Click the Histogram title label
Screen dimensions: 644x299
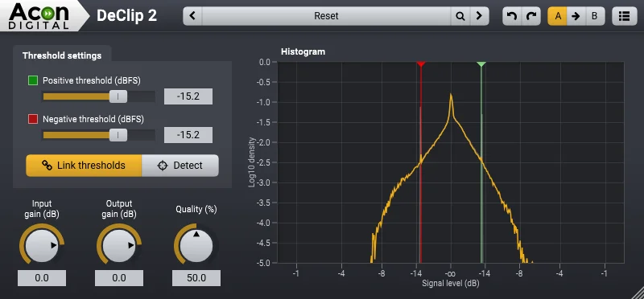tap(303, 51)
